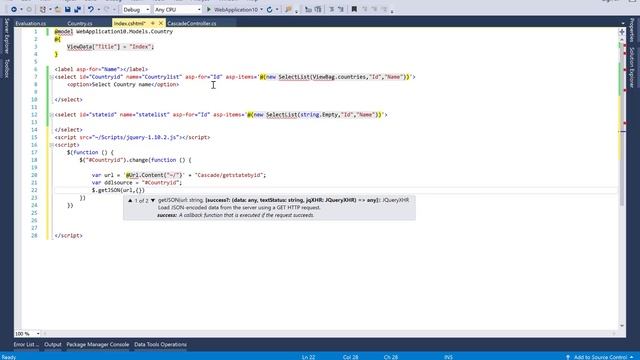Image resolution: width=640 pixels, height=360 pixels.
Task: Open the Package Manager Console tab
Action: click(x=98, y=344)
